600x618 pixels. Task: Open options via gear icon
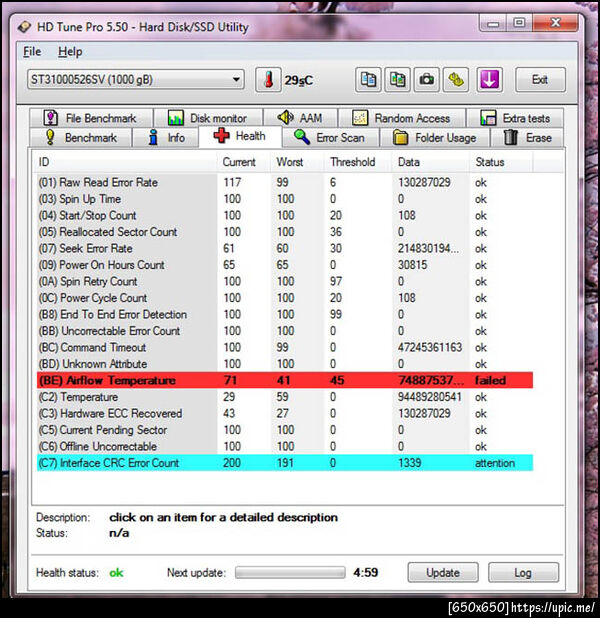pyautogui.click(x=456, y=80)
